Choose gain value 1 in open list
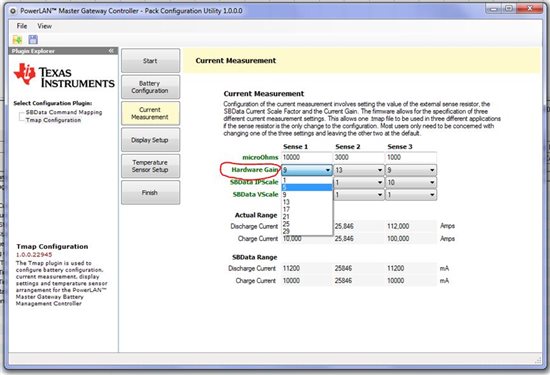Viewport: 550px width, 375px height. [x=307, y=180]
